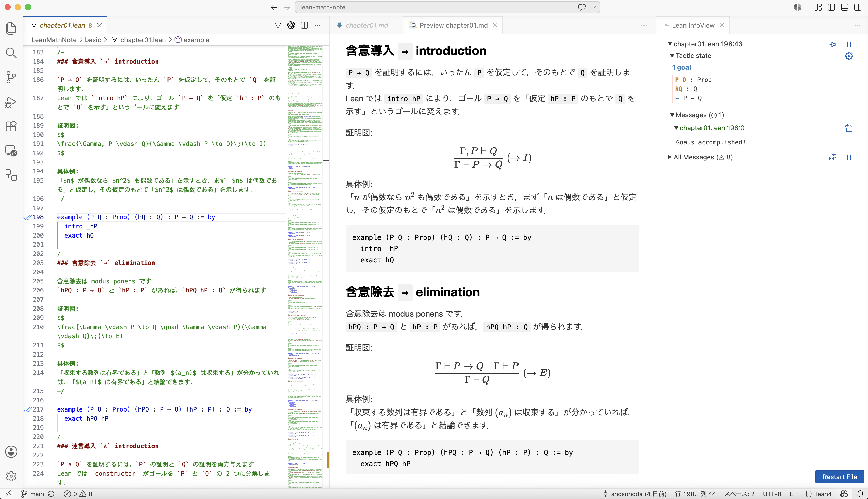
Task: Go forward in navigation history
Action: pyautogui.click(x=287, y=7)
